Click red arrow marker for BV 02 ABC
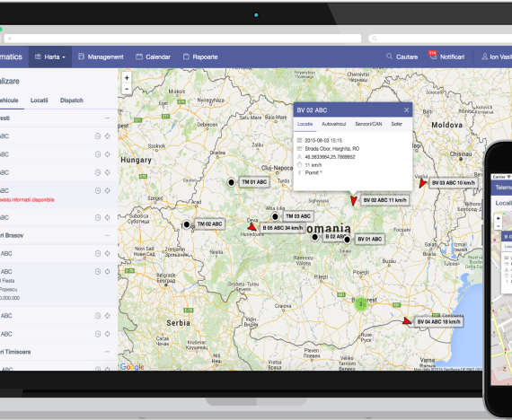Viewport: 512px width, 420px height. pyautogui.click(x=354, y=200)
